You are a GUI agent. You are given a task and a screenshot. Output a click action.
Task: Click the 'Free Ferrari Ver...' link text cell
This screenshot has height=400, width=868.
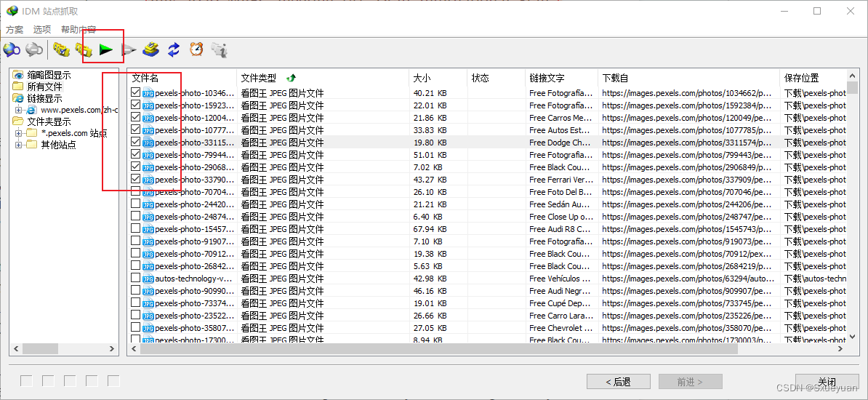tap(561, 180)
